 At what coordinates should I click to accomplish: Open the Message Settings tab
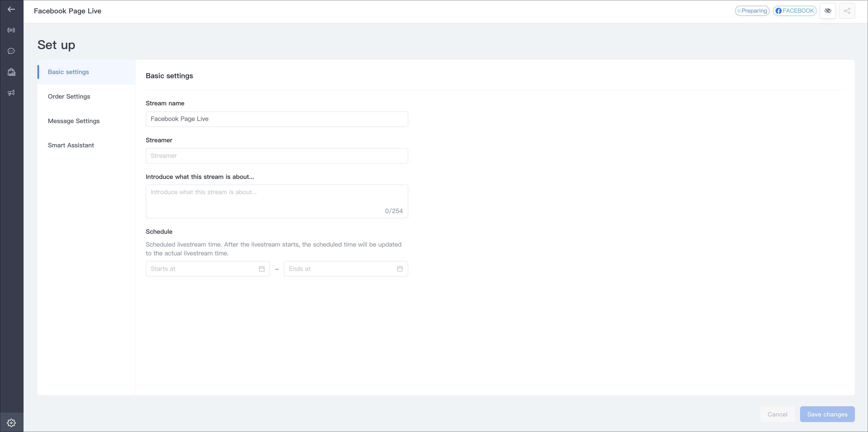click(86, 121)
